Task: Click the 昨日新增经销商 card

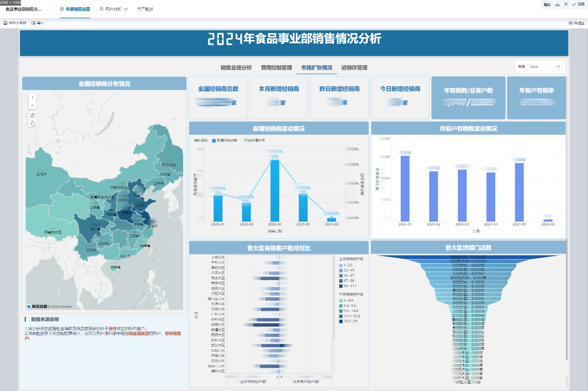Action: click(x=340, y=98)
